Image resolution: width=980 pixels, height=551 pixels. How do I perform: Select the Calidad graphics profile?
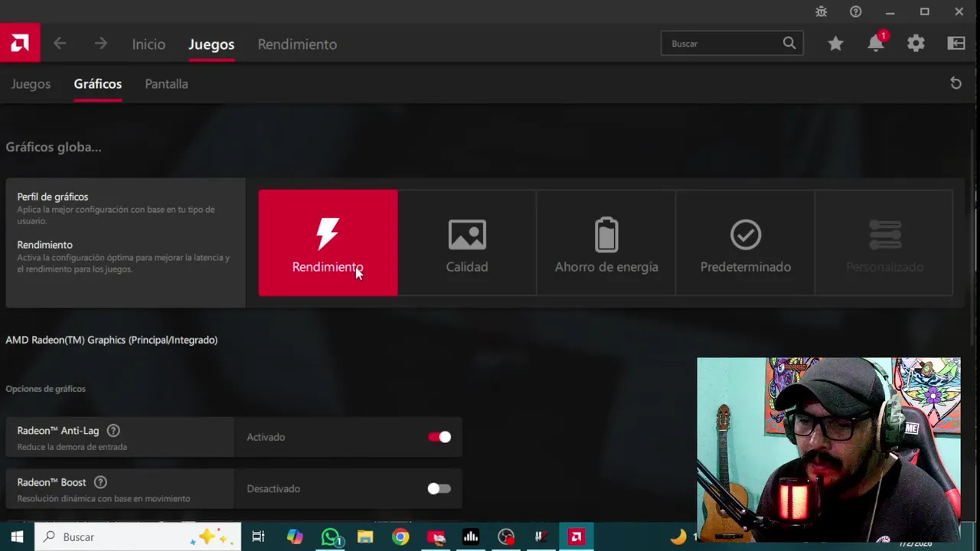click(x=467, y=243)
